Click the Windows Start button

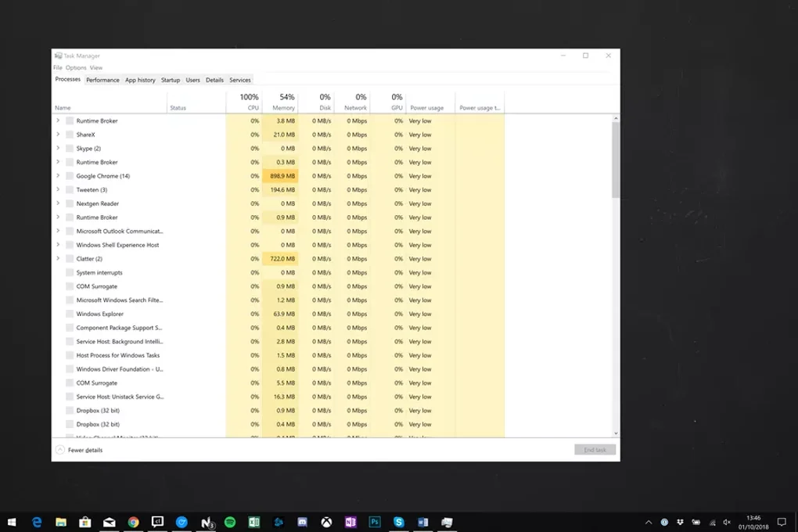pyautogui.click(x=11, y=522)
